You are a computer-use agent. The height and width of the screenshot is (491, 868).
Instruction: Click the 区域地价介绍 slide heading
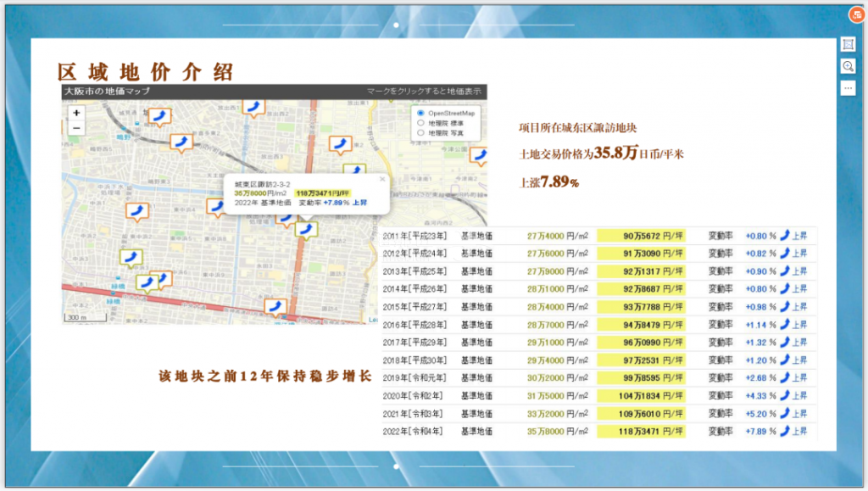pos(145,71)
